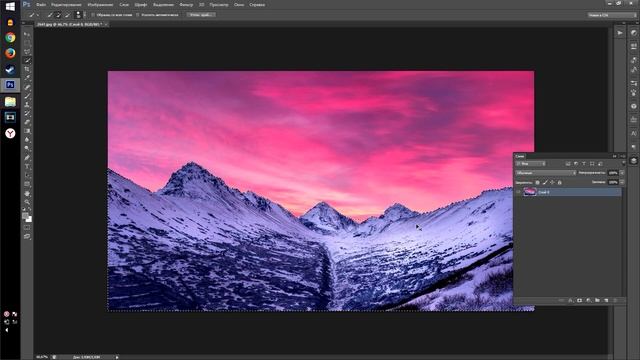
Task: Open the layer opacity slider arrow
Action: pyautogui.click(x=622, y=173)
